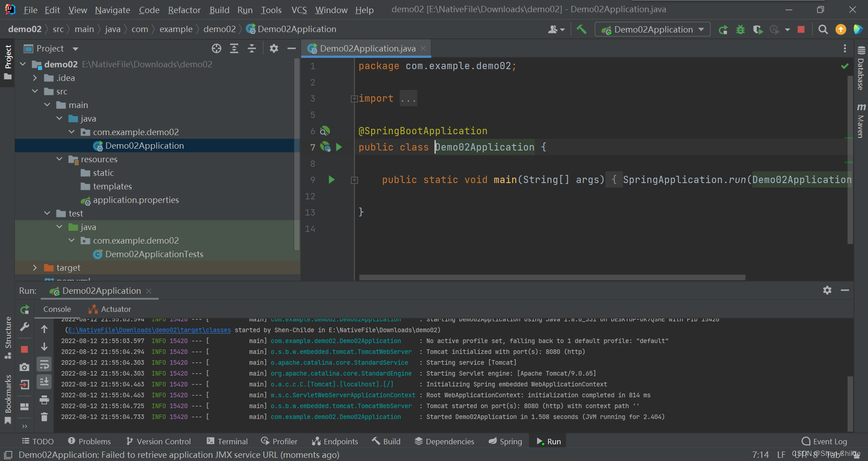Screen dimensions: 868x461
Task: Collapse all in Project panel
Action: click(252, 48)
